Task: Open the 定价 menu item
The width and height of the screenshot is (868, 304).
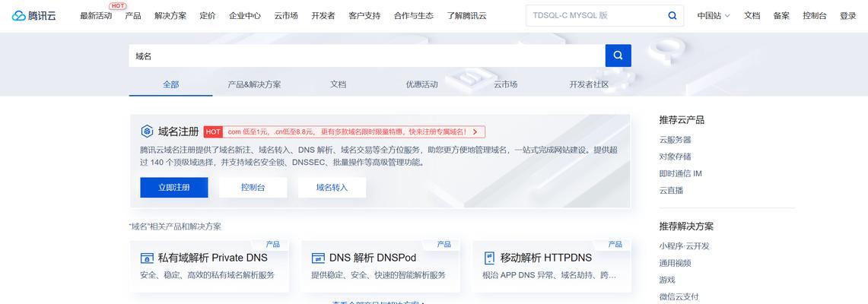Action: [208, 15]
